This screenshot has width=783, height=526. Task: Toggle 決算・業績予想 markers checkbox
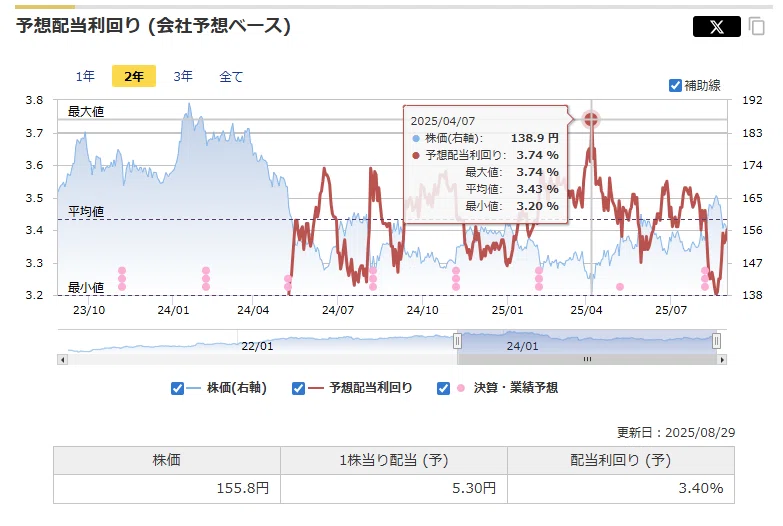click(443, 388)
